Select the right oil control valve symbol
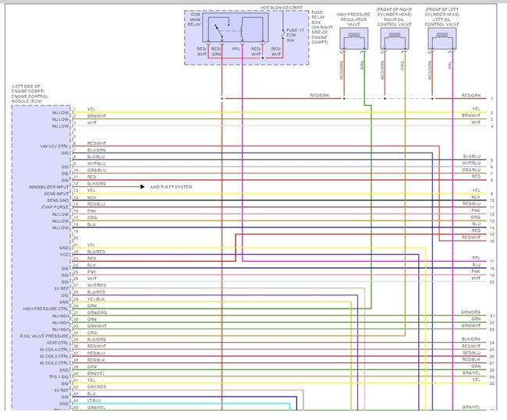Viewport: 507px width, 420px height. tap(395, 39)
